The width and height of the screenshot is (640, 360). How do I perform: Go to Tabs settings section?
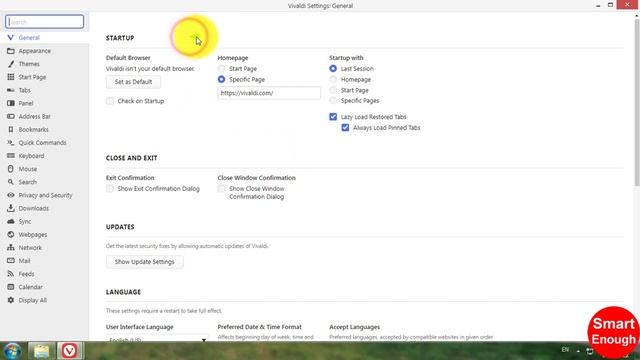tap(24, 90)
